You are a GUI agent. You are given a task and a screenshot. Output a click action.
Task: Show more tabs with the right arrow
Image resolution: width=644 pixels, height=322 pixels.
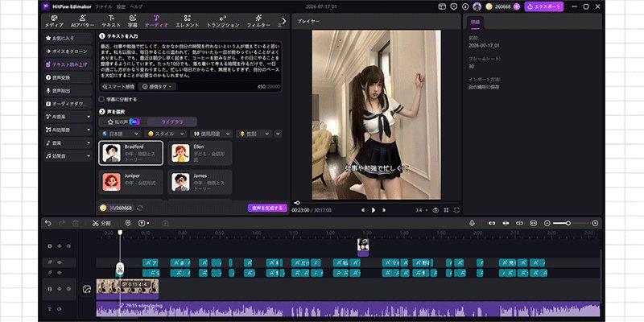pos(284,21)
